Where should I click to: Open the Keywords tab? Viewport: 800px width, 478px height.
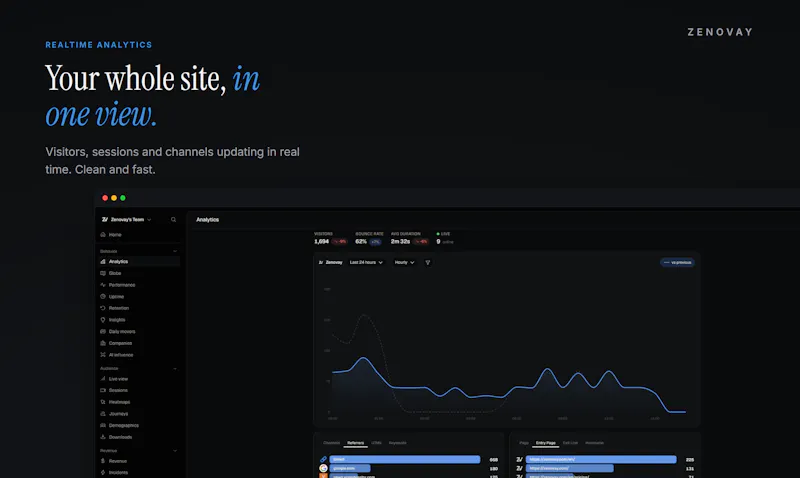point(397,443)
